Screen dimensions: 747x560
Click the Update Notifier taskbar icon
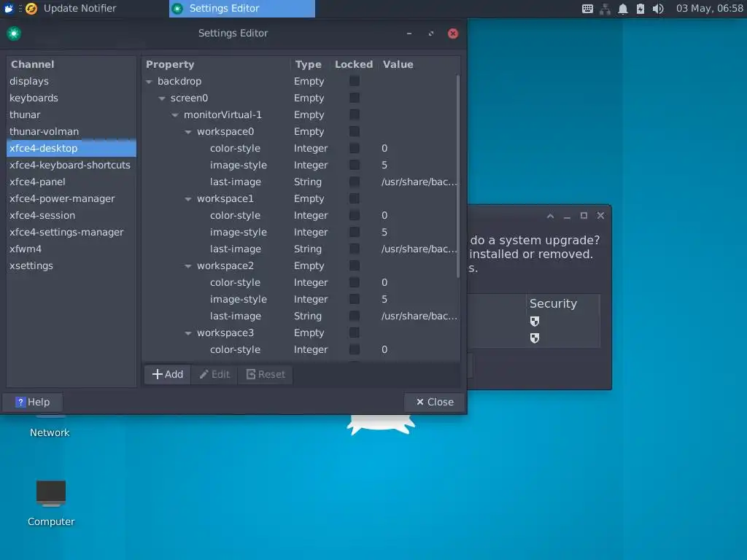(x=31, y=9)
